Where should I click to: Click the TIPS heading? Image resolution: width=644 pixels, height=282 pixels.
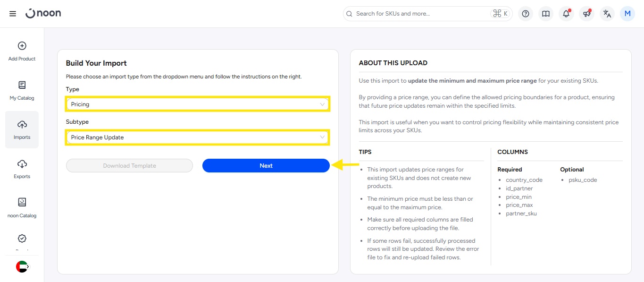[x=365, y=152]
